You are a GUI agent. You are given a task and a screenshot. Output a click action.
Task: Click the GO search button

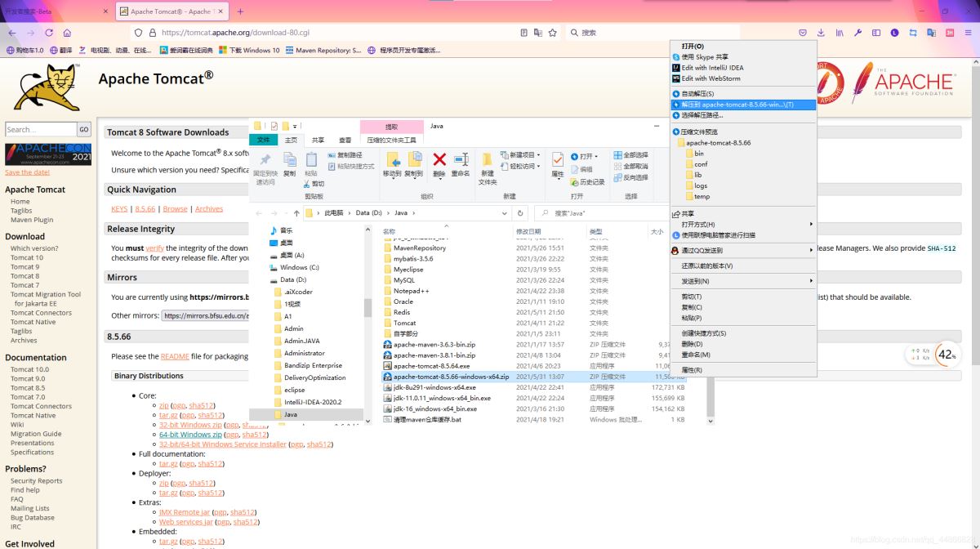pyautogui.click(x=84, y=129)
